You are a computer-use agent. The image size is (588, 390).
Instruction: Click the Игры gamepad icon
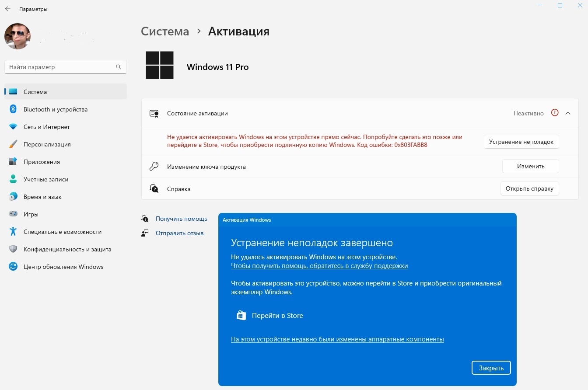13,214
